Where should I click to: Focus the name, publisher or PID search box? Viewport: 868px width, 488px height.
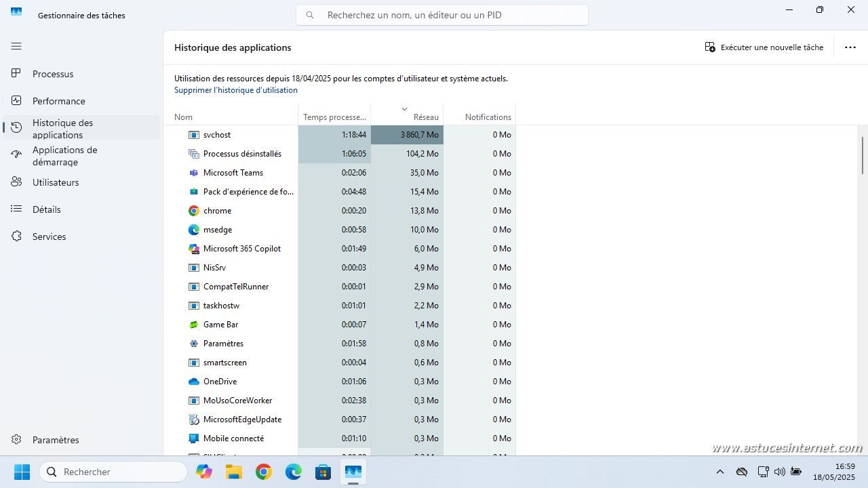442,15
